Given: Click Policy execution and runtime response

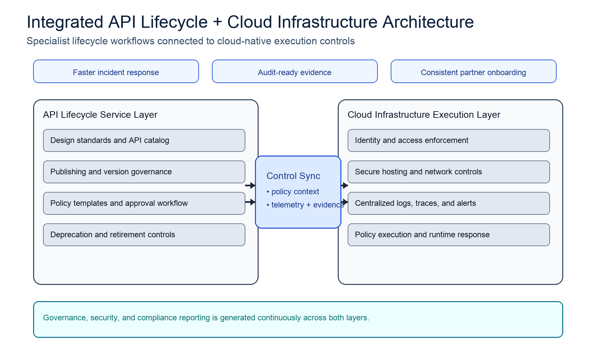Looking at the screenshot, I should 448,235.
